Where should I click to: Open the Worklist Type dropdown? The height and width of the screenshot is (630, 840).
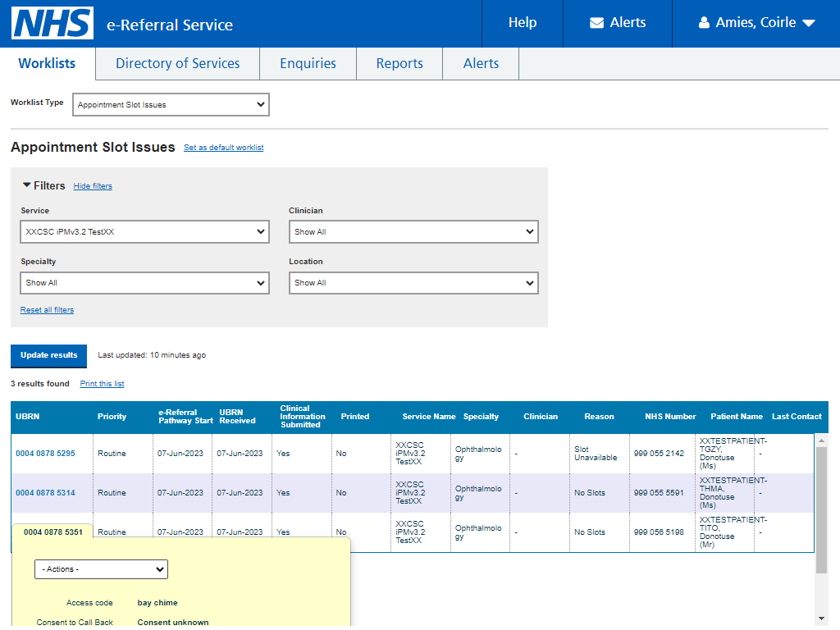[171, 104]
